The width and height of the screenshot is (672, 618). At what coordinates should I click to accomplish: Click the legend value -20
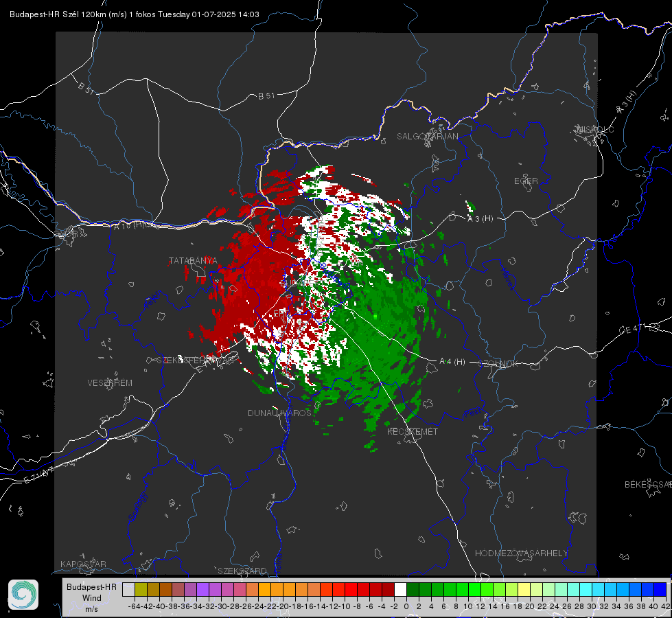[x=283, y=606]
